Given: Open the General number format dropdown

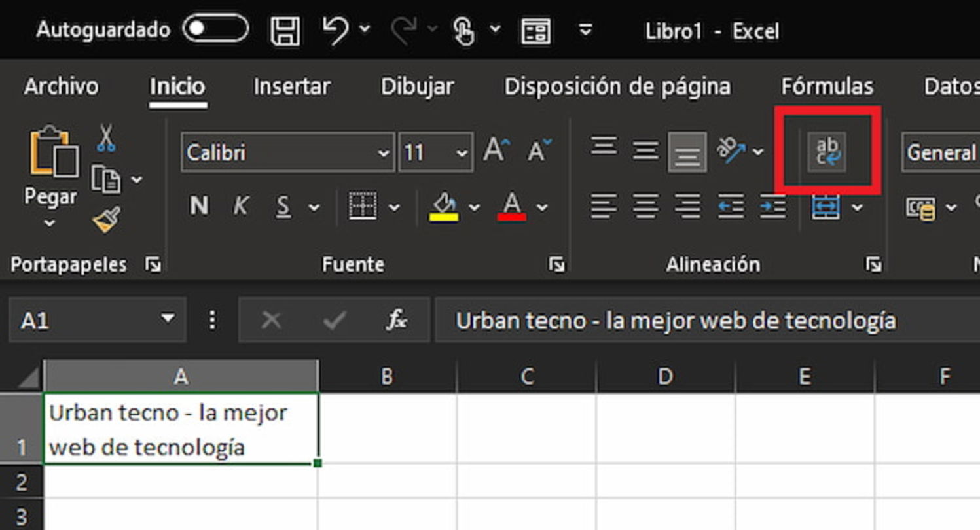Looking at the screenshot, I should [941, 152].
